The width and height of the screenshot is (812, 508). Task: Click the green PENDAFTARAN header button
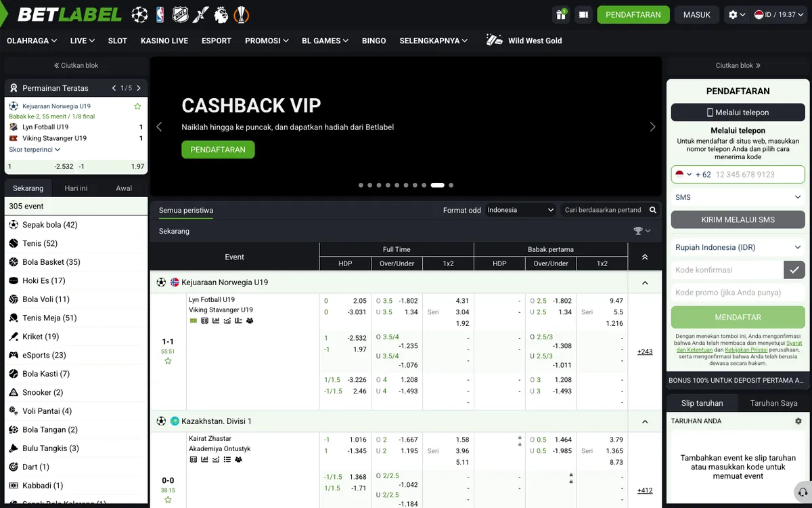click(x=633, y=14)
